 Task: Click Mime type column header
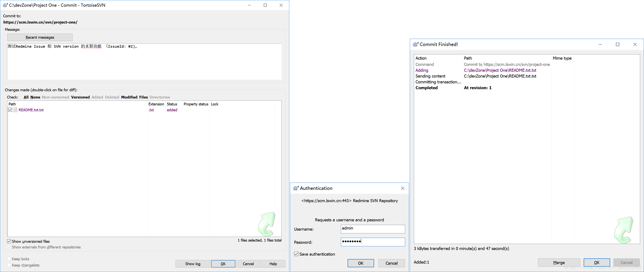pos(563,58)
